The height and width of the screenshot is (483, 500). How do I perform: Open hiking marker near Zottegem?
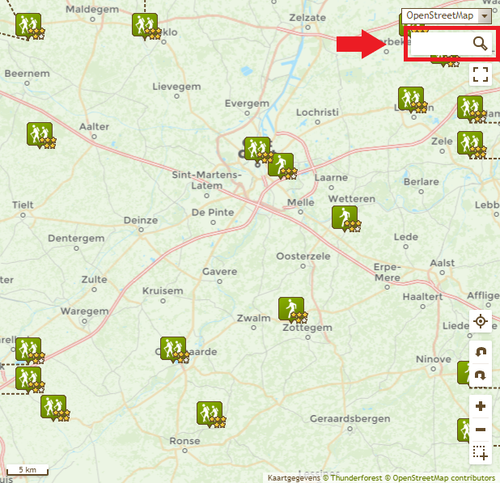tap(291, 309)
